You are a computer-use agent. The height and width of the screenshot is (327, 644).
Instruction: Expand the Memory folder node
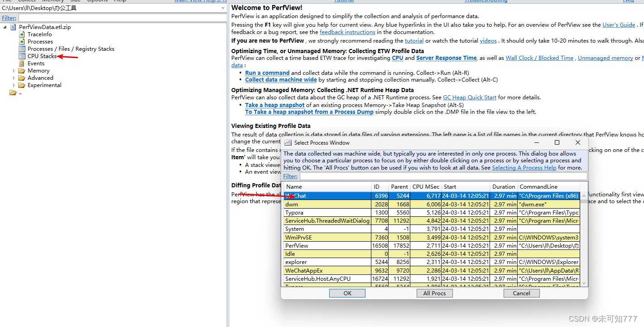point(14,71)
